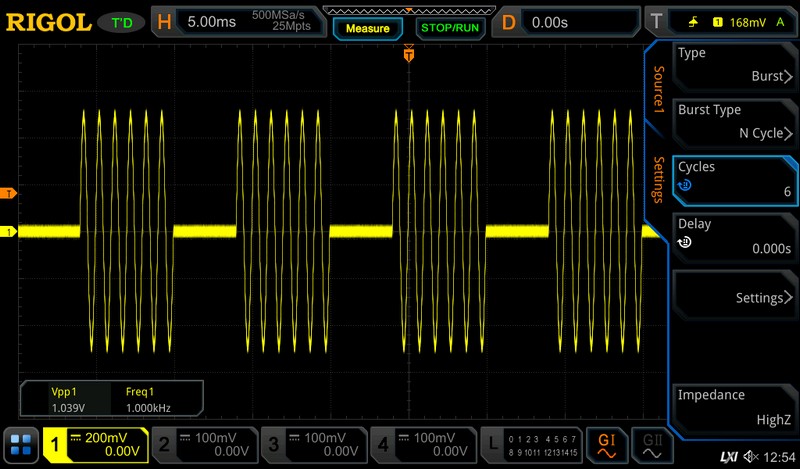Switch to the Settings side tab
The width and height of the screenshot is (800, 469).
[658, 180]
